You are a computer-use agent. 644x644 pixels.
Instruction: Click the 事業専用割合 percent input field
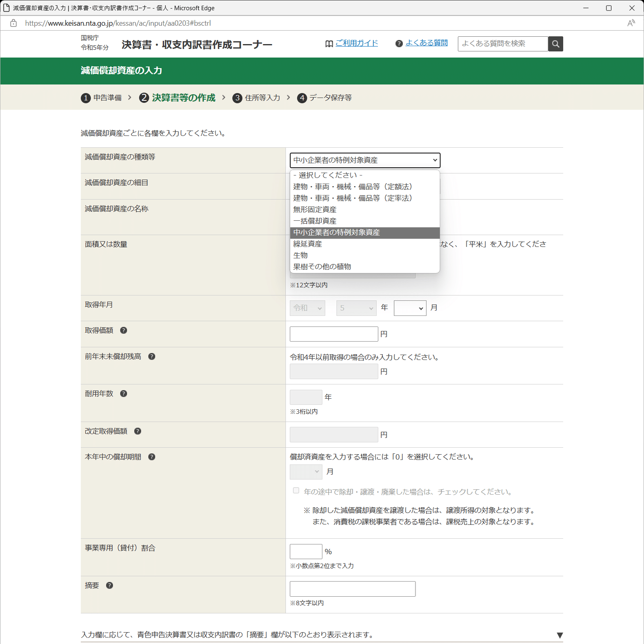click(x=306, y=551)
